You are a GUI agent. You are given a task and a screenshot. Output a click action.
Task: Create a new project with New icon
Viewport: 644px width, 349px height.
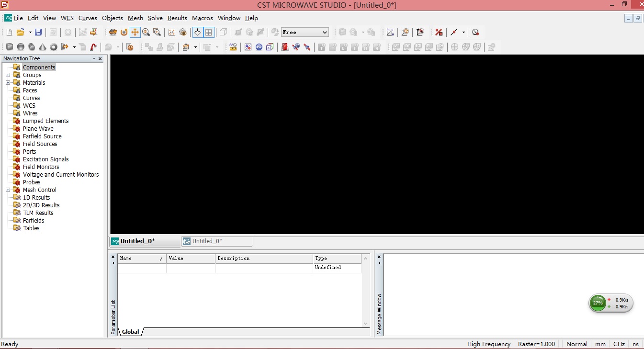tap(9, 32)
